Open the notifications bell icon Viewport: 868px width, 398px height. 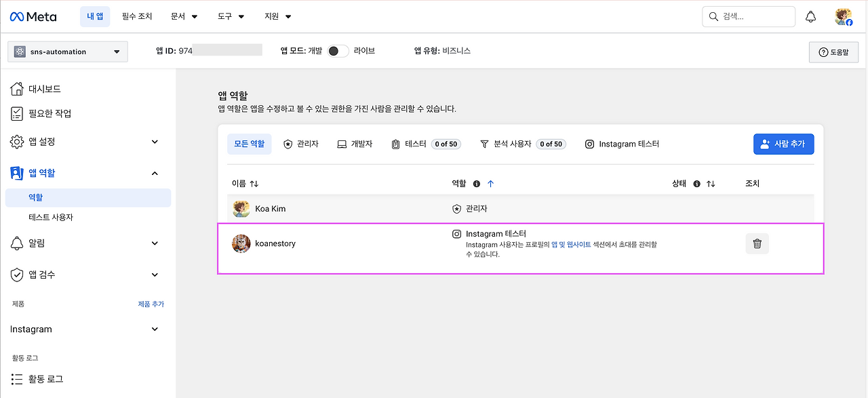(810, 16)
